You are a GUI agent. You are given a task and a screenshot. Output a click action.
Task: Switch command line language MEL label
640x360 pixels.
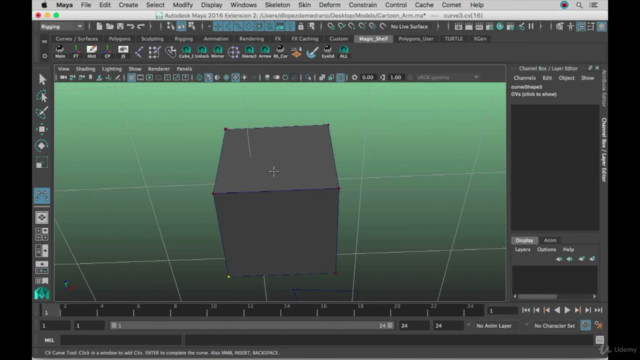click(x=49, y=340)
